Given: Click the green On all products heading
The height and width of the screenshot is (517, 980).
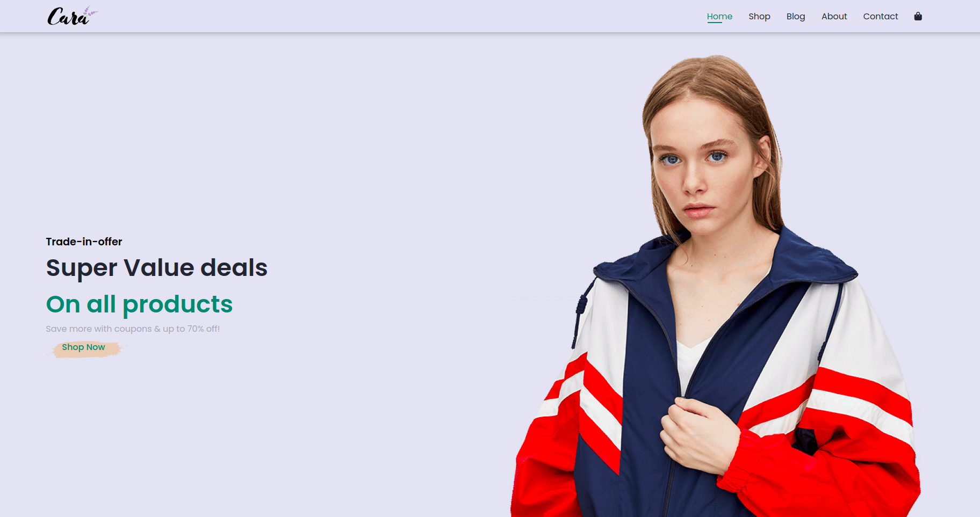Looking at the screenshot, I should pyautogui.click(x=139, y=304).
